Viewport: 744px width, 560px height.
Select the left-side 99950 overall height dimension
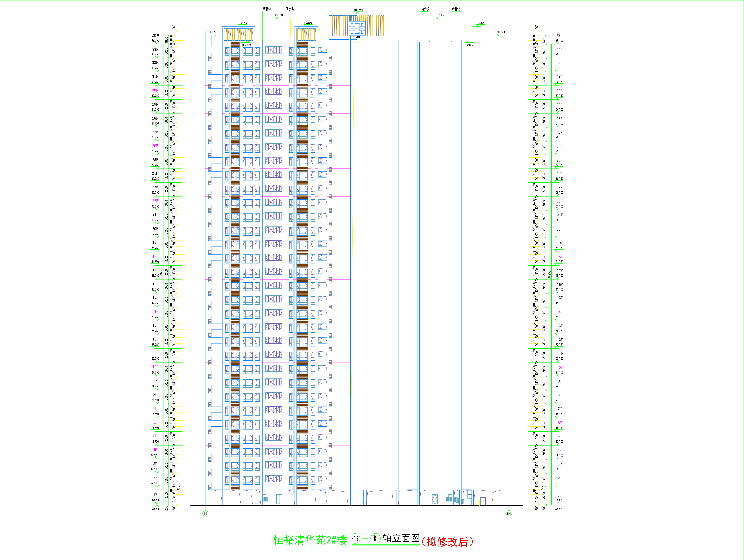tap(161, 272)
